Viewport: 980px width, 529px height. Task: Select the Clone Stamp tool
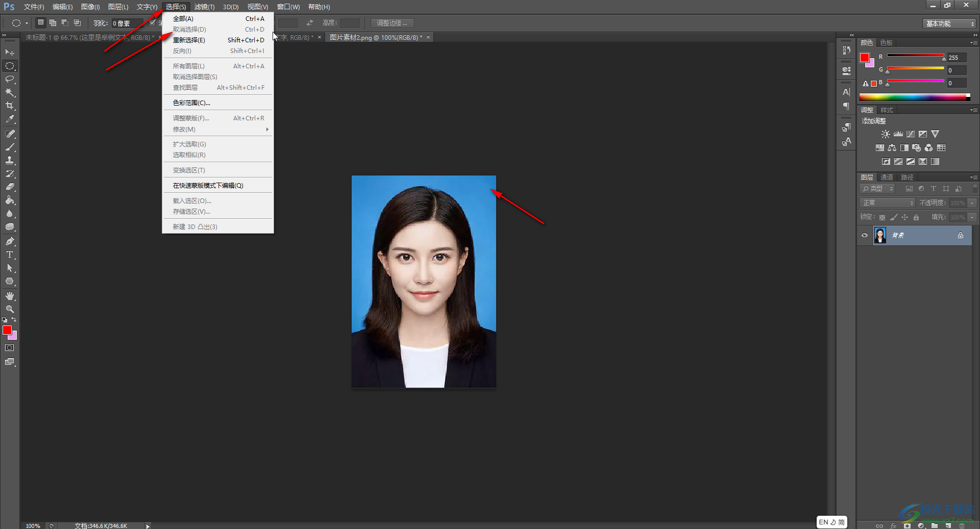click(10, 160)
